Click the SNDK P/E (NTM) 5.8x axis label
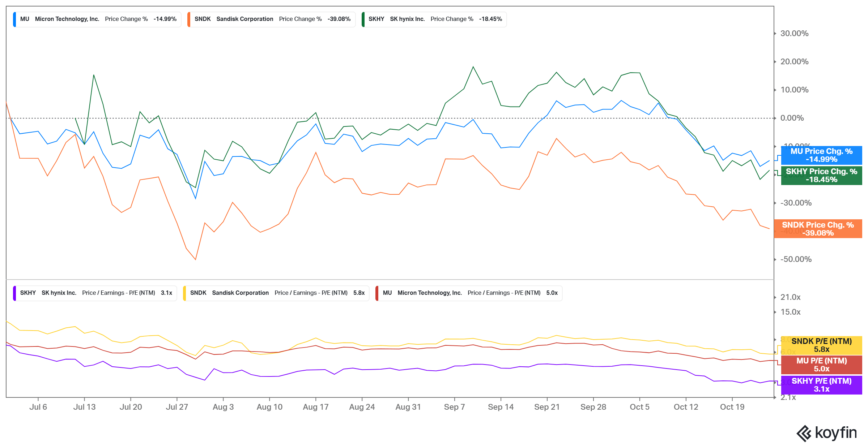Screen dimensions: 868x448 pyautogui.click(x=821, y=345)
